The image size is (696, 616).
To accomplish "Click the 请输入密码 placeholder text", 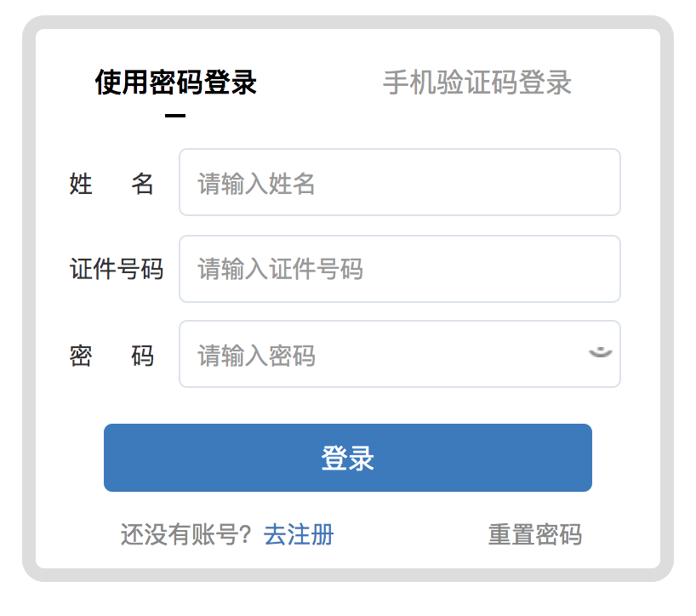I will coord(256,355).
